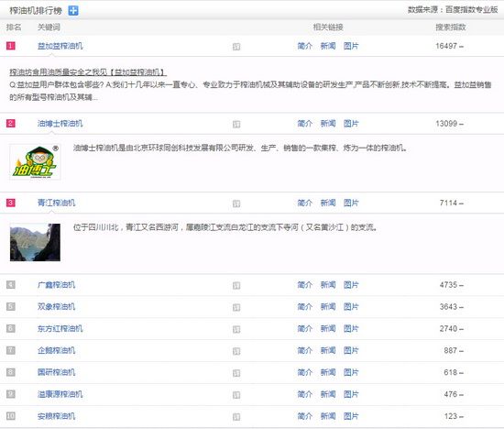
Task: Click 简介 for 东方红榨油机
Action: point(305,329)
